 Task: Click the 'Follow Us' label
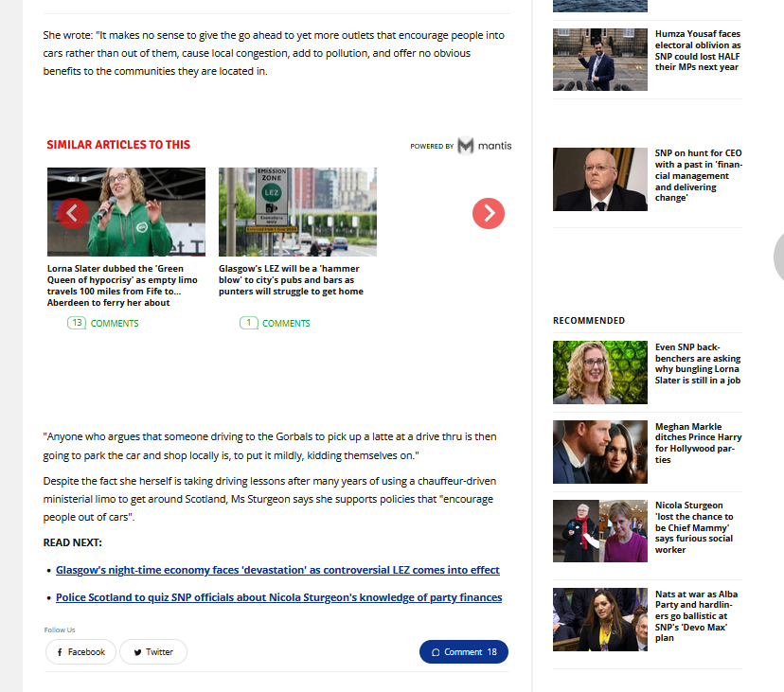pos(60,630)
